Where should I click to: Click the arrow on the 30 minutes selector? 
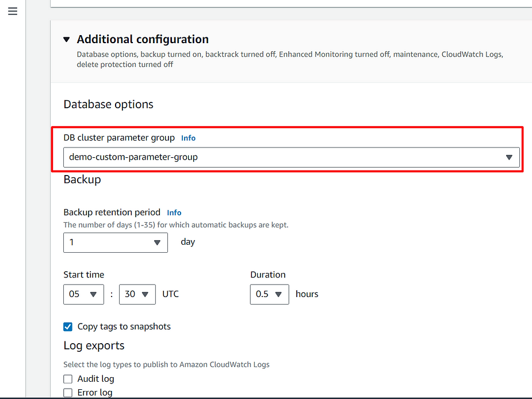(x=145, y=294)
